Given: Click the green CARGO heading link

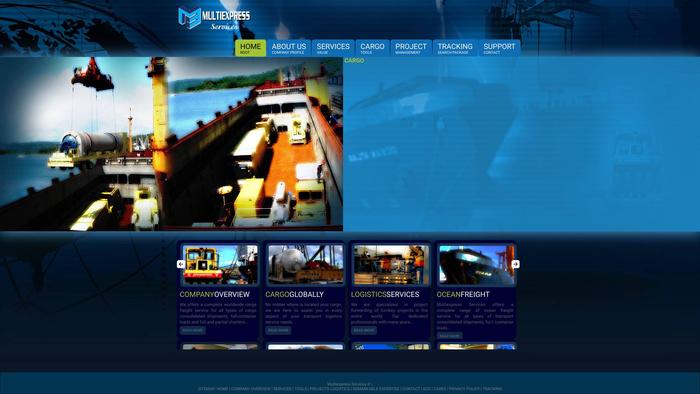Looking at the screenshot, I should tap(354, 60).
